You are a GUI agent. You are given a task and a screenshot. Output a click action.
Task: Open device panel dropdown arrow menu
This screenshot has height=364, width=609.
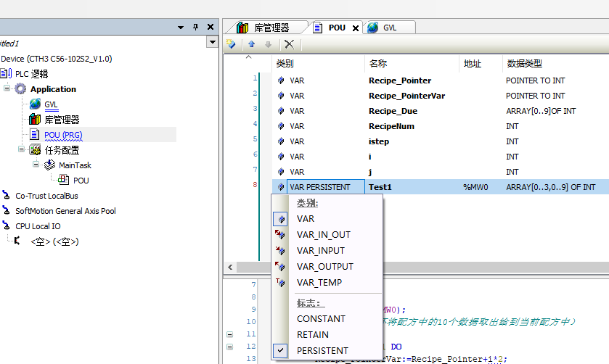pos(181,27)
